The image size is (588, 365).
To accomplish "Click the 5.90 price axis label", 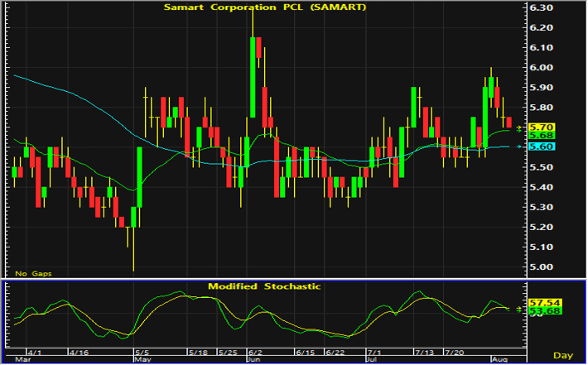I will tap(541, 87).
